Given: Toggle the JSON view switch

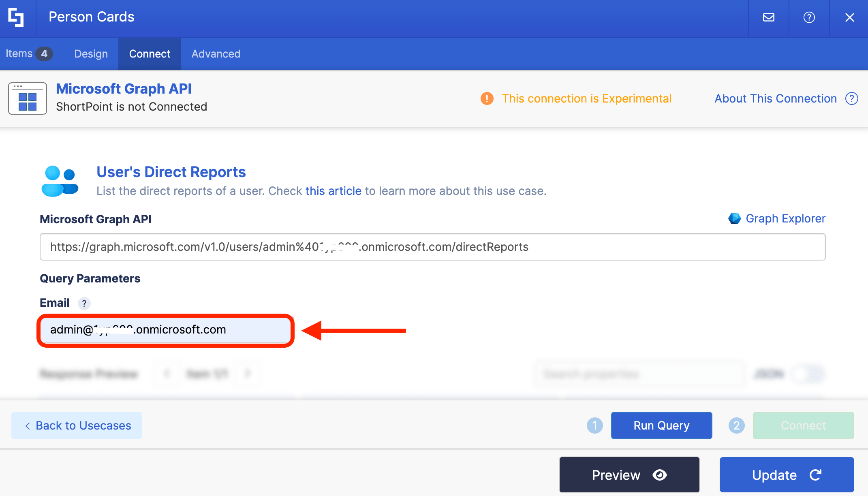Looking at the screenshot, I should [808, 374].
